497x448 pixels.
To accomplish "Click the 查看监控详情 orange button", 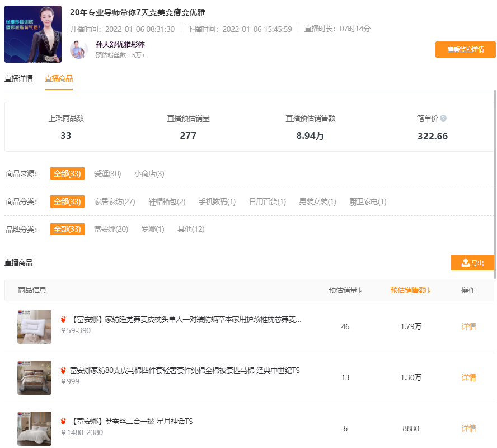I will point(465,49).
